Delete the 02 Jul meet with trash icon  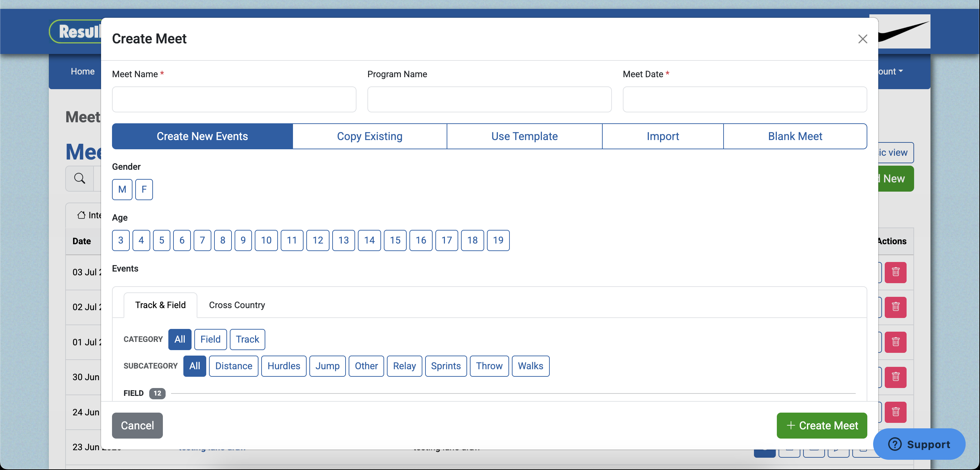896,307
